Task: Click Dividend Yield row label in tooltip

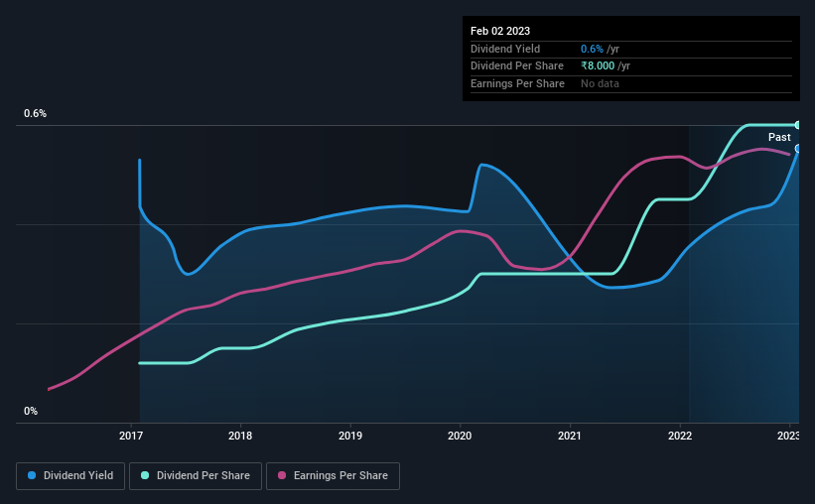Action: (505, 49)
